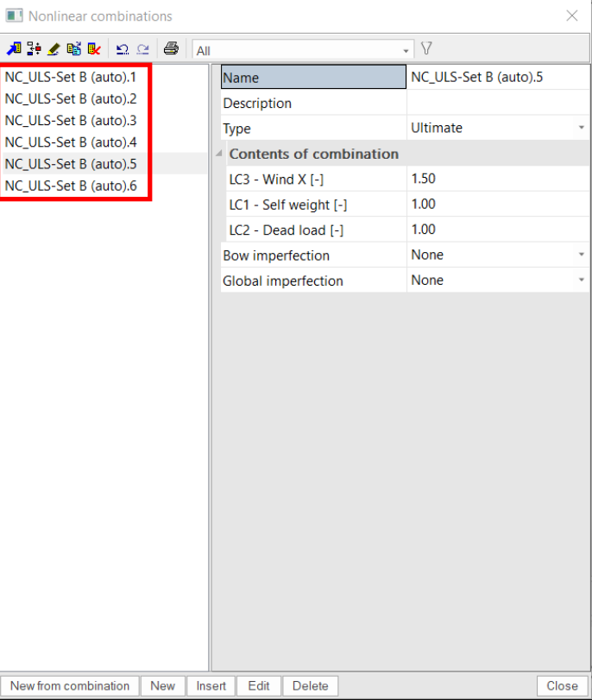Select NC_ULS-Set B (auto).3 in list

click(71, 121)
